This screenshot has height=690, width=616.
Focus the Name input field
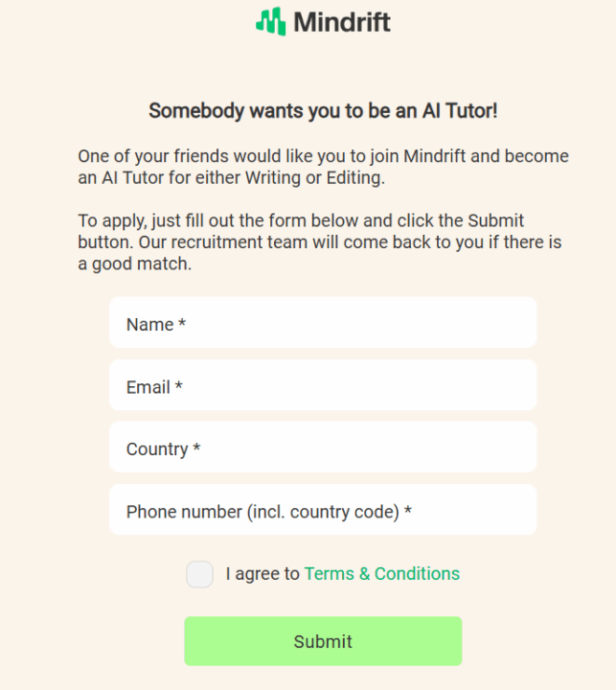coord(323,323)
